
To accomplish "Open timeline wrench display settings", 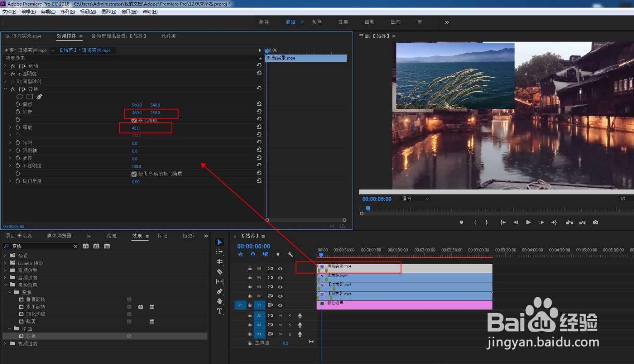I will pyautogui.click(x=290, y=255).
